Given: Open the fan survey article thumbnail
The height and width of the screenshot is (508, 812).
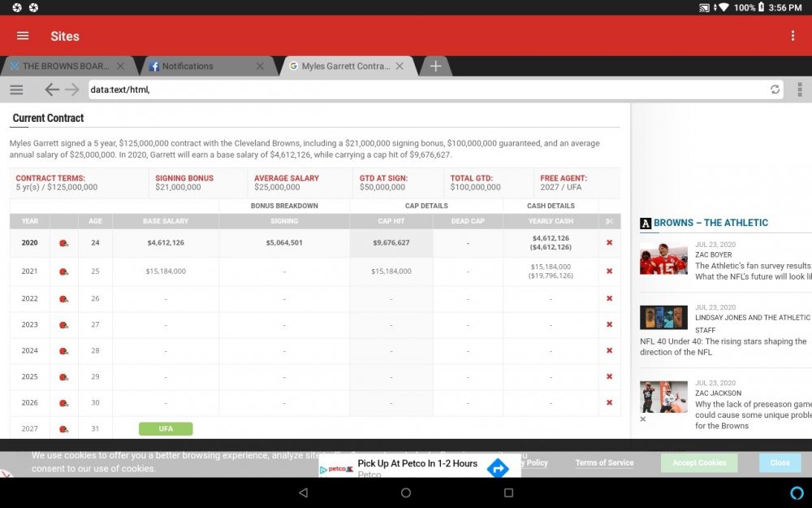Looking at the screenshot, I should [x=663, y=258].
